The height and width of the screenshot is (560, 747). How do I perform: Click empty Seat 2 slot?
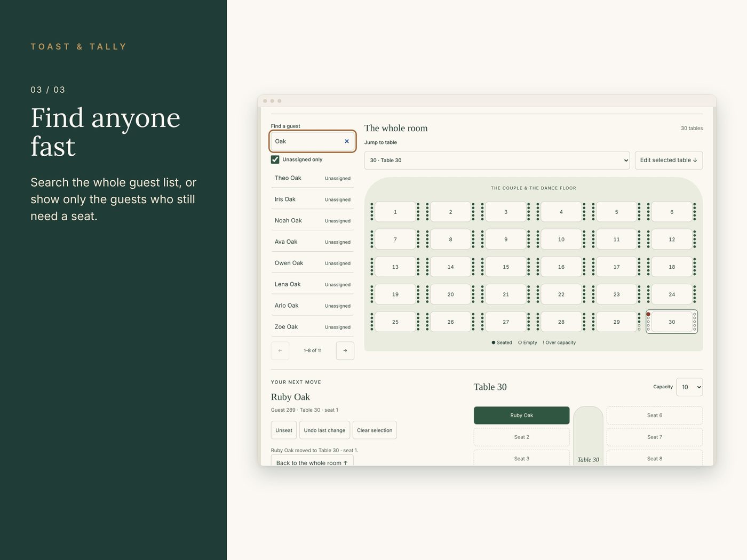(522, 437)
